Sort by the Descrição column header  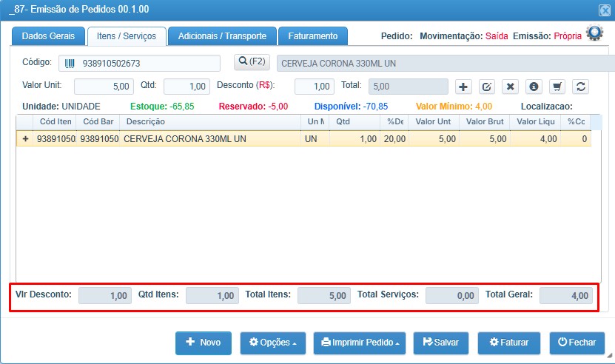[x=210, y=122]
